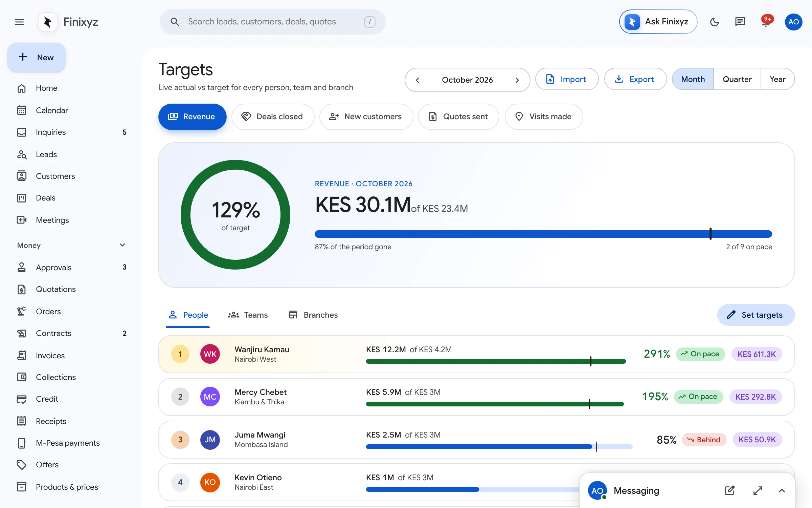Select the Revenue metric chip
Viewport: 812px width, 508px height.
click(192, 117)
